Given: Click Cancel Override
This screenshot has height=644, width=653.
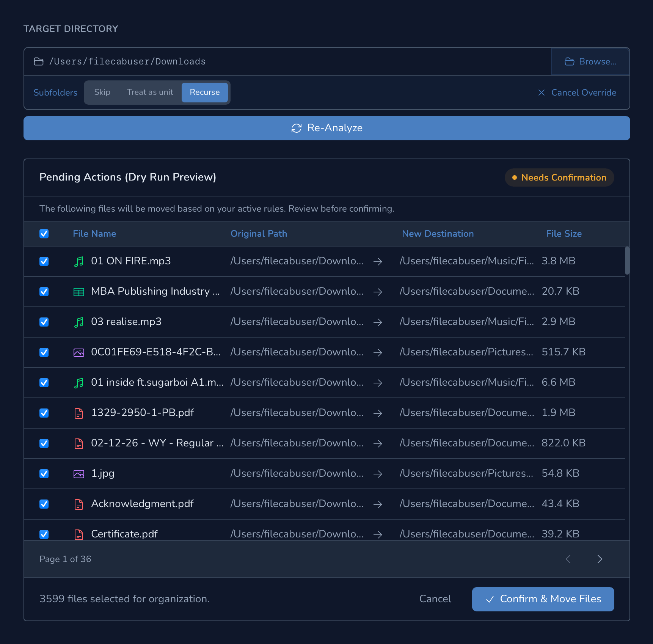Looking at the screenshot, I should pyautogui.click(x=577, y=93).
